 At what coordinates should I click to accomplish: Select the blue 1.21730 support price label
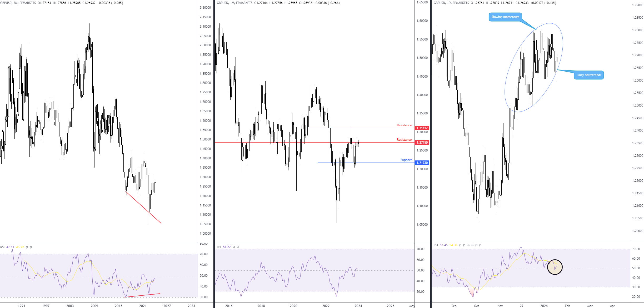tap(422, 163)
